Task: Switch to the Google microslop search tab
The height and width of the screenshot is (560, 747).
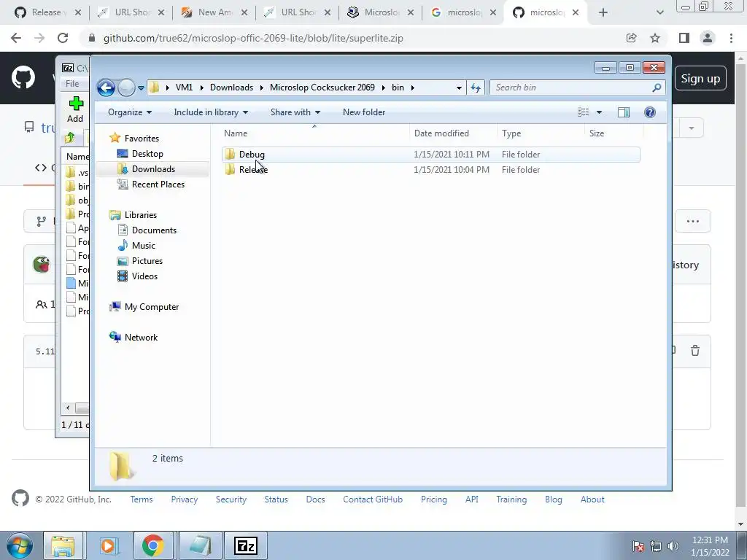Action: (x=464, y=12)
